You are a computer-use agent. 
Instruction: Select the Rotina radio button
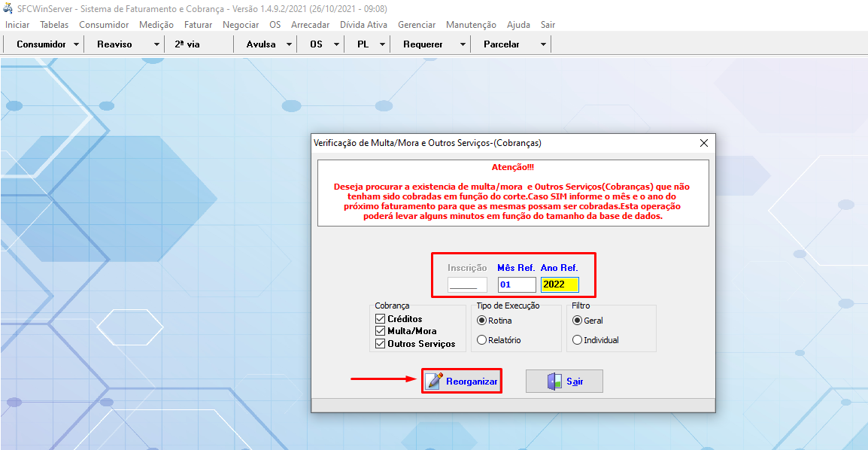pyautogui.click(x=482, y=321)
